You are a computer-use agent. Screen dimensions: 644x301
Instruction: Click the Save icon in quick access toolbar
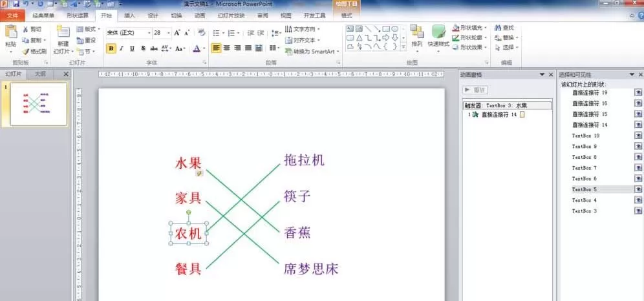coord(16,4)
